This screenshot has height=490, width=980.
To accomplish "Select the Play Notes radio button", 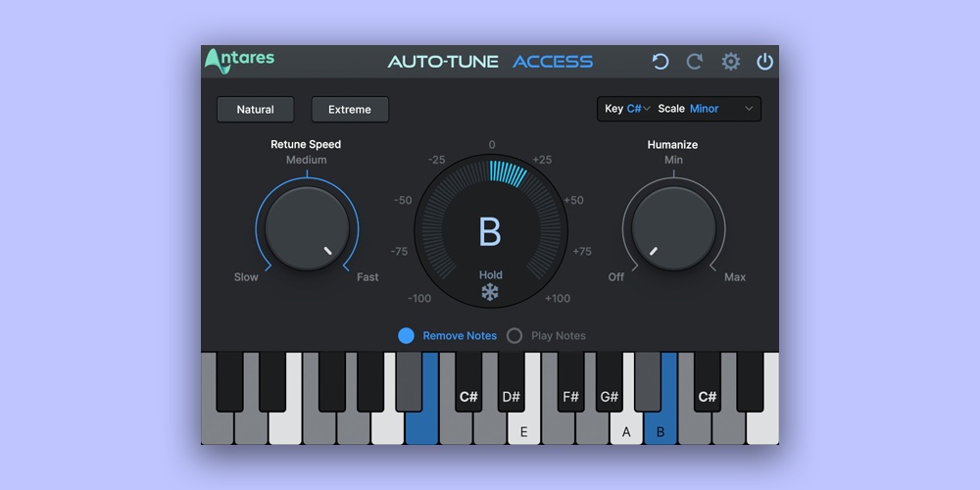I will click(514, 335).
